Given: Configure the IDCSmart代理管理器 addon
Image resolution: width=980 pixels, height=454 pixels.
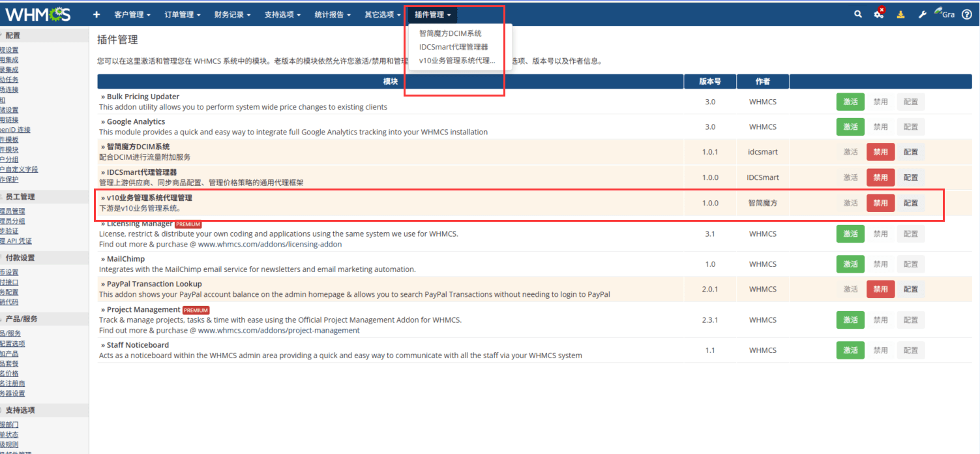Looking at the screenshot, I should 911,177.
